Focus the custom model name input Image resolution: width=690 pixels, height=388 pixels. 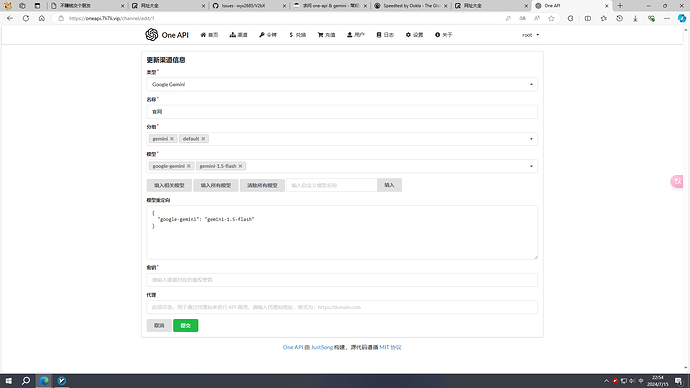(x=332, y=185)
